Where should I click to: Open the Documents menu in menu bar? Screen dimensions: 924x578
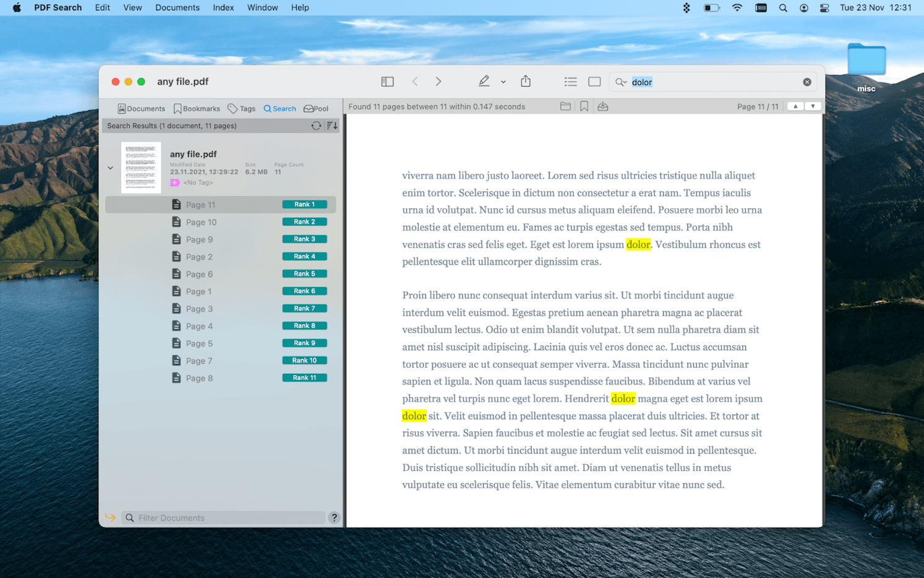tap(178, 7)
